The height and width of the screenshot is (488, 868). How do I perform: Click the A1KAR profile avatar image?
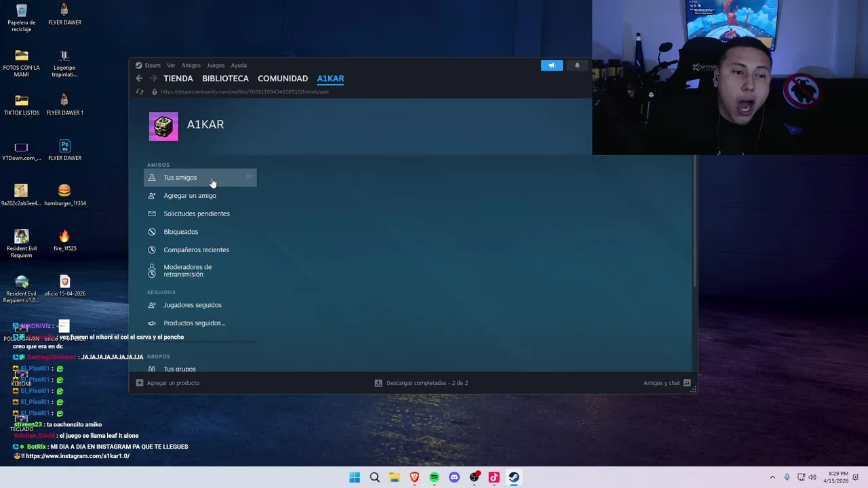[163, 127]
